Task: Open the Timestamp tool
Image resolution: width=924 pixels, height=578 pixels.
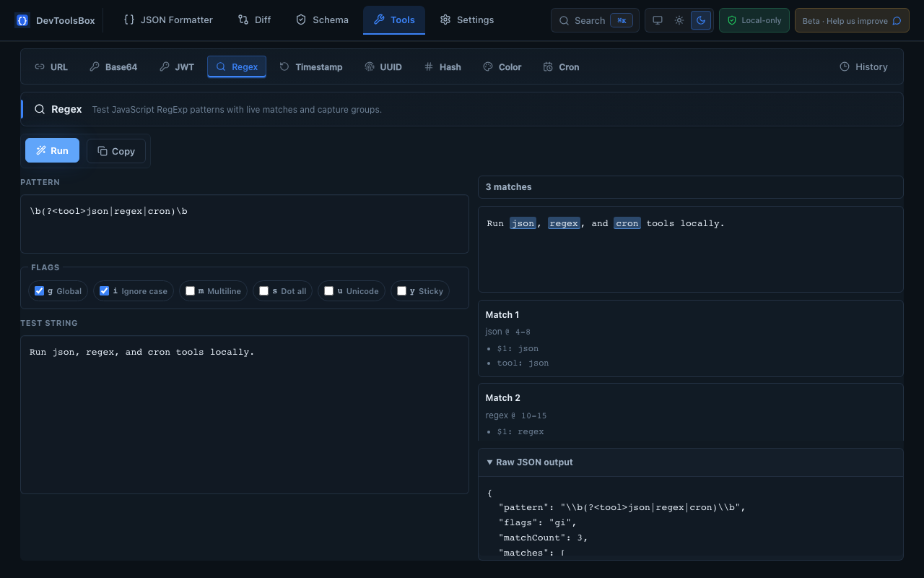Action: click(311, 66)
